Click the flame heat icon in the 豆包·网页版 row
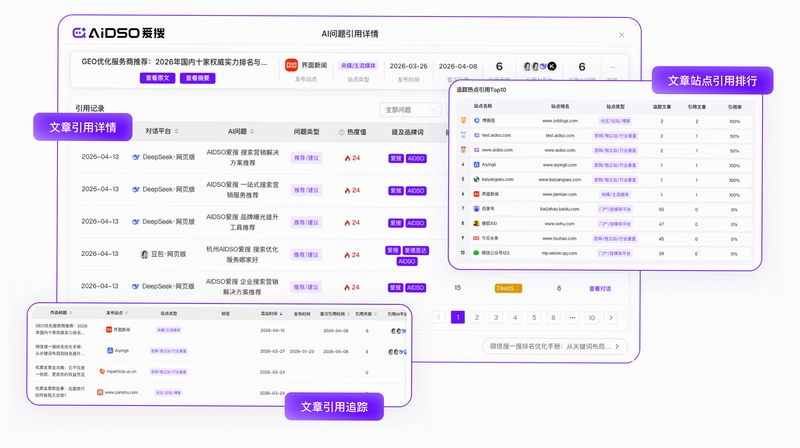The image size is (800, 448). [x=347, y=255]
